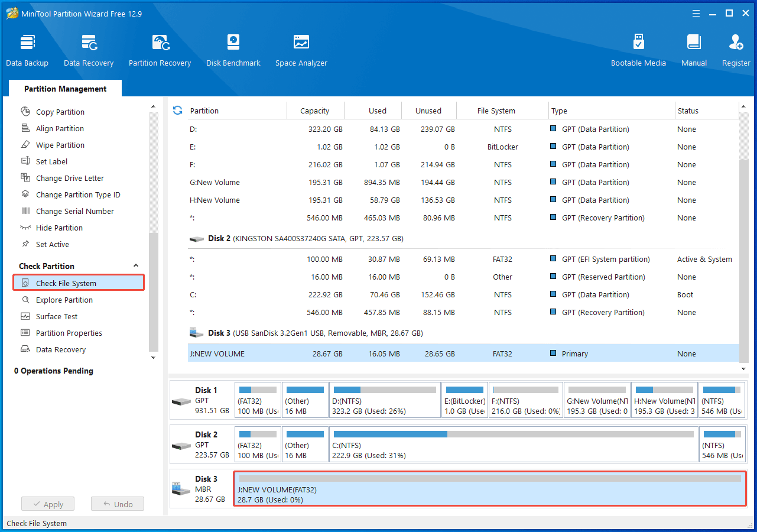
Task: Run the Disk Benchmark tool
Action: tap(233, 48)
